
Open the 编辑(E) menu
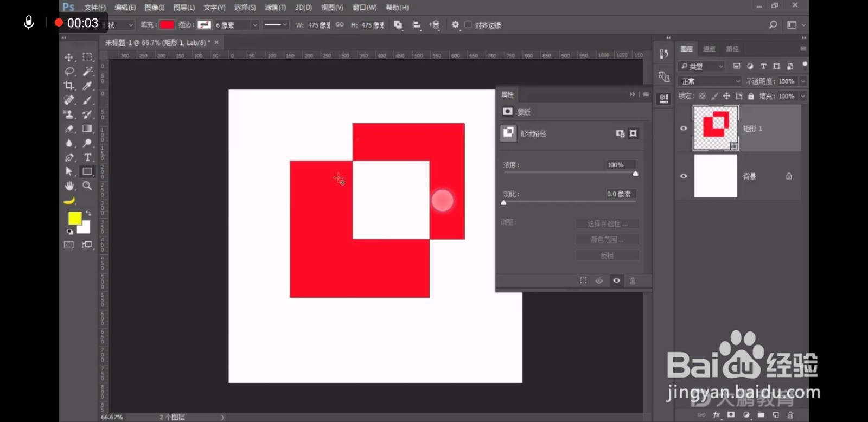tap(125, 8)
